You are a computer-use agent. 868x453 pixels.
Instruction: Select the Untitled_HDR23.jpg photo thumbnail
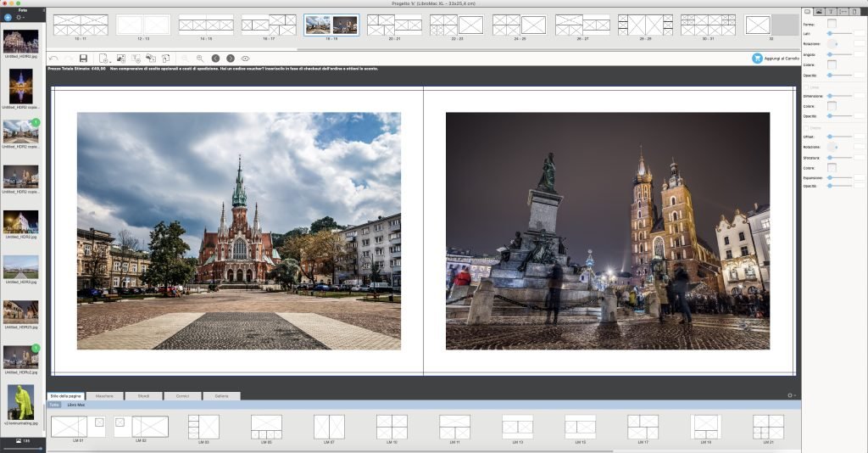click(20, 312)
